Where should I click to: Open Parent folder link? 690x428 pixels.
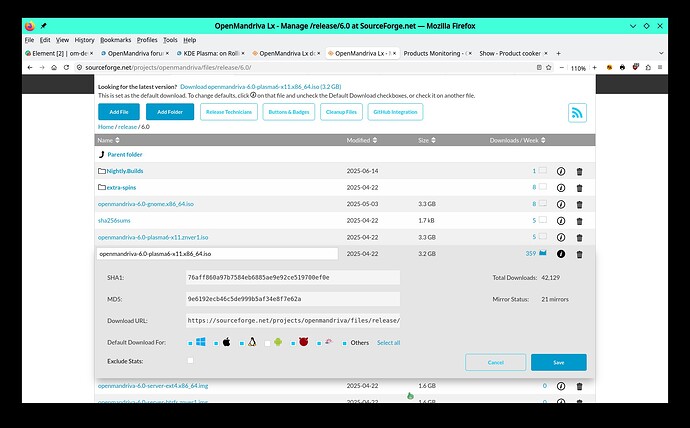tap(125, 154)
